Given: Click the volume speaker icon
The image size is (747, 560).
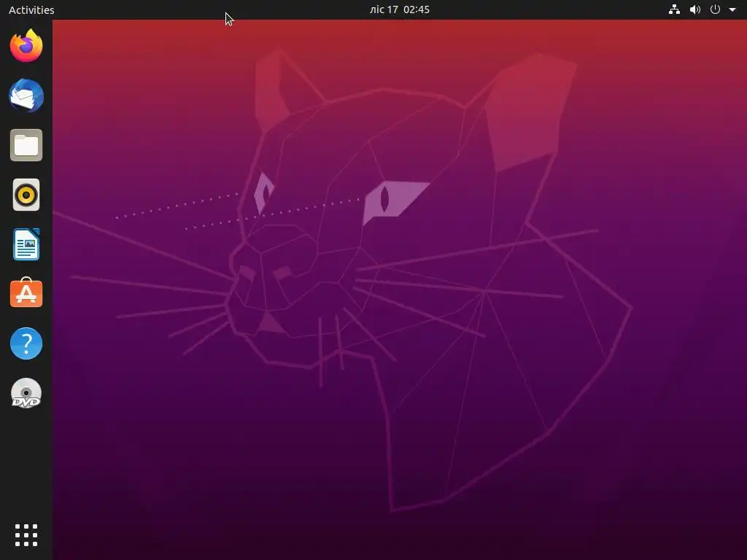Looking at the screenshot, I should pos(695,9).
